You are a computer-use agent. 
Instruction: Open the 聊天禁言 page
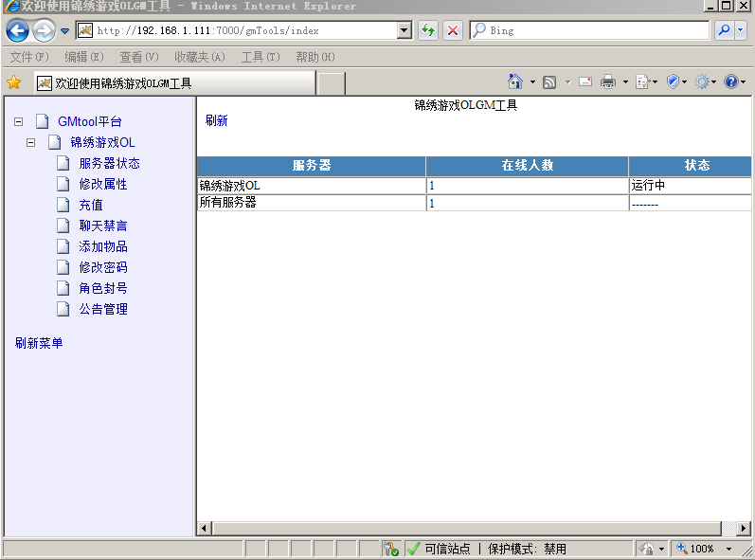pyautogui.click(x=103, y=226)
